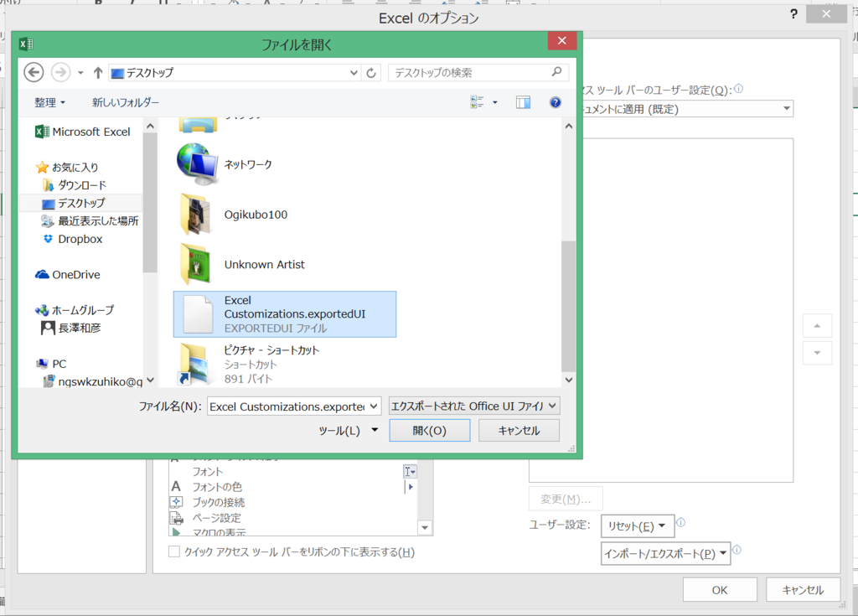Open the ツール(L) dropdown
858x616 pixels.
point(349,431)
